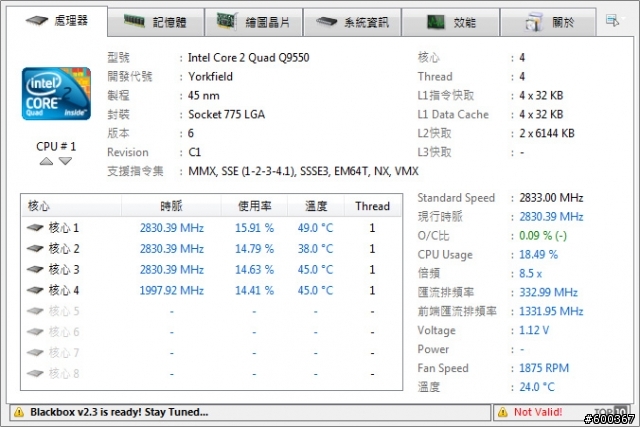Click the export icon beside the 關於 tab
The height and width of the screenshot is (427, 640).
point(612,20)
